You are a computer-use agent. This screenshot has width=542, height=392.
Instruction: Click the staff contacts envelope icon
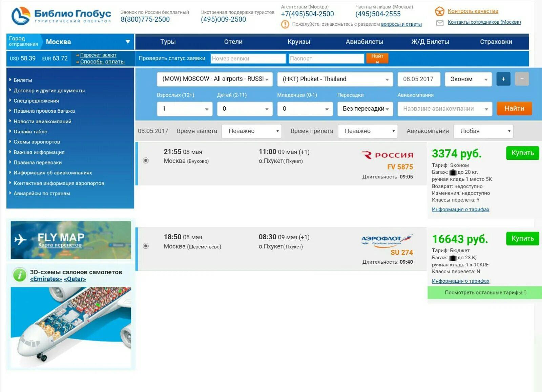click(439, 23)
